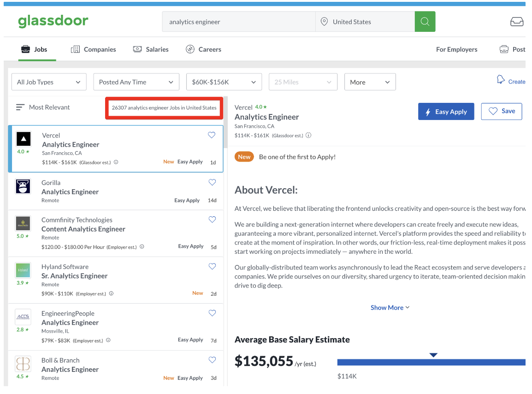Click info icon beside Glassdoor est. in details
Image resolution: width=532 pixels, height=394 pixels.
[308, 135]
